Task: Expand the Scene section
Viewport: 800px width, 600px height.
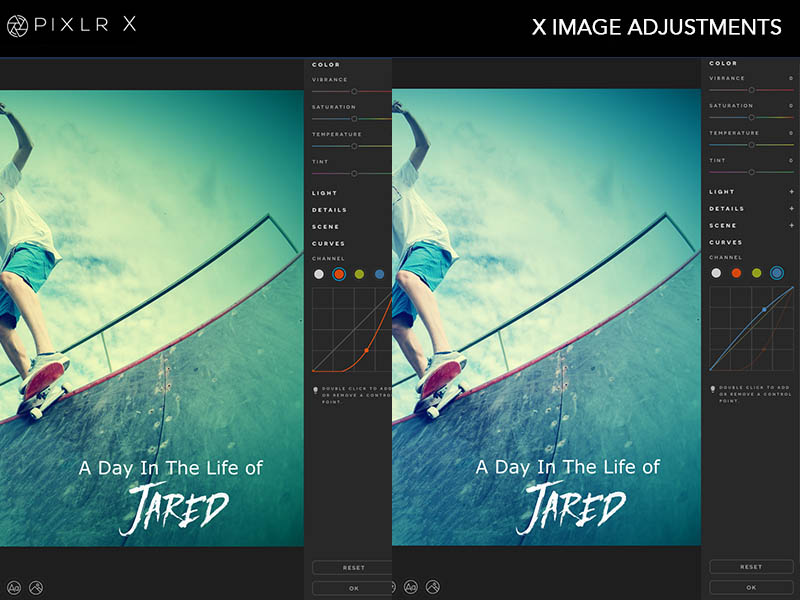Action: pyautogui.click(x=724, y=225)
